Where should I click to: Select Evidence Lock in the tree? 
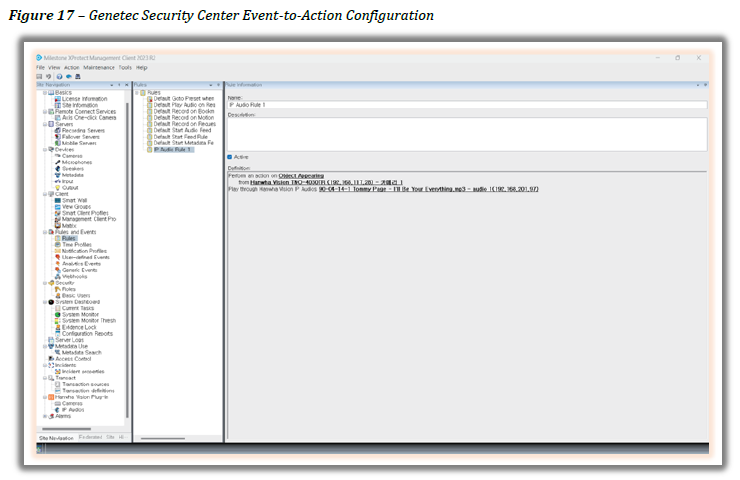[79, 327]
